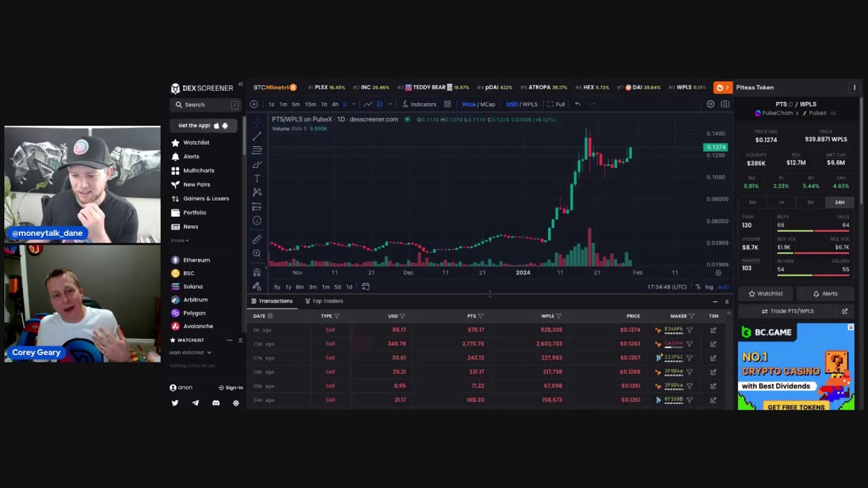The image size is (868, 488).
Task: Click Sign-in link
Action: click(x=231, y=388)
